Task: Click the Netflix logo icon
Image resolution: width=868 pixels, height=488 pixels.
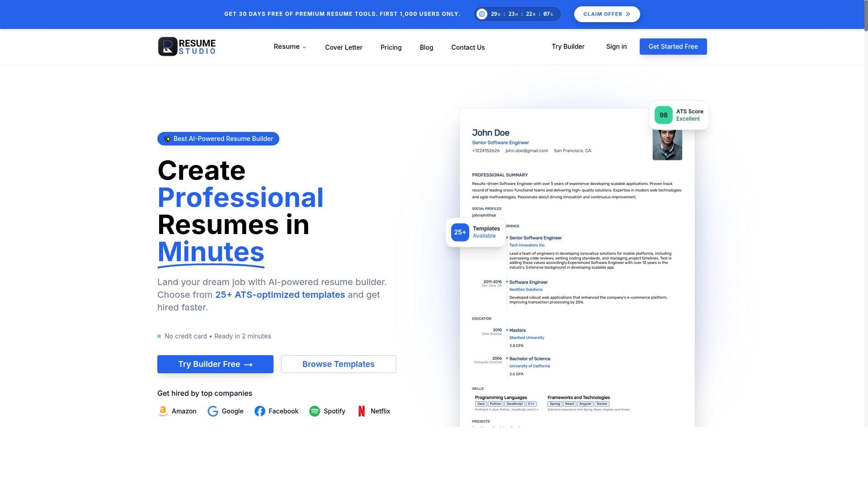Action: [362, 411]
